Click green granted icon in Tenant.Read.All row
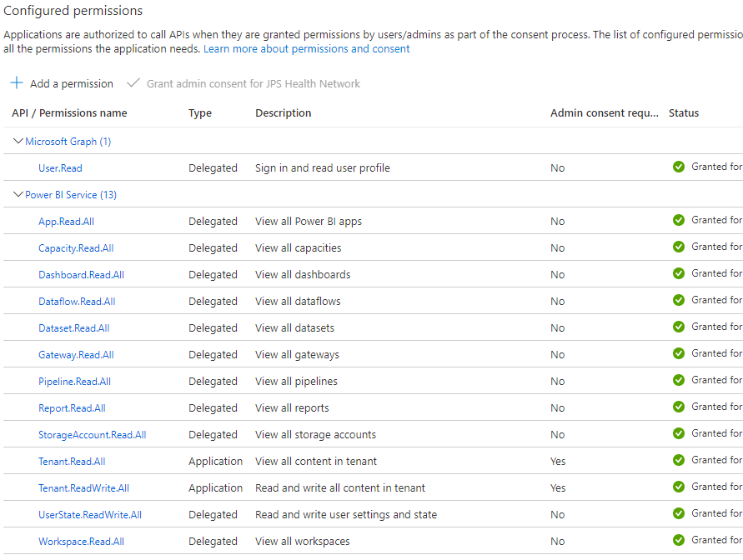The height and width of the screenshot is (560, 743). point(679,460)
